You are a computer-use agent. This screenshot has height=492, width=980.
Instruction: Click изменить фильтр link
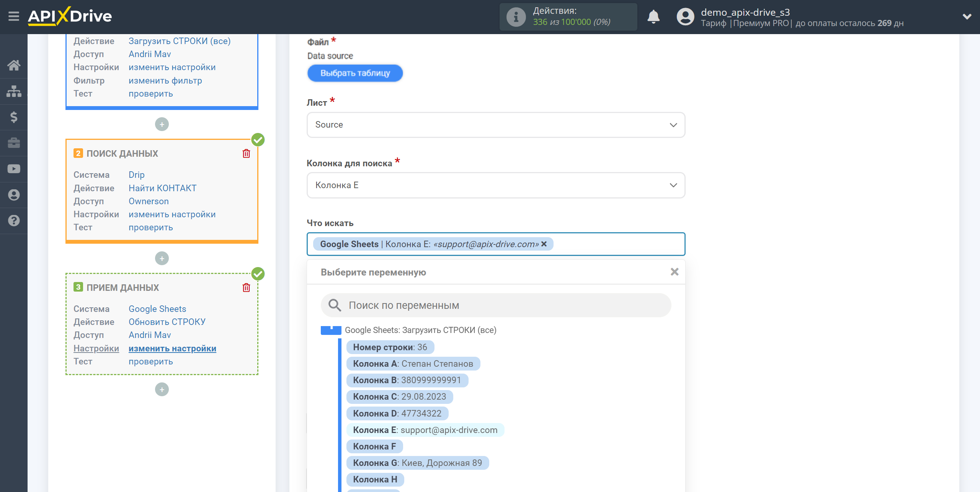(x=165, y=80)
